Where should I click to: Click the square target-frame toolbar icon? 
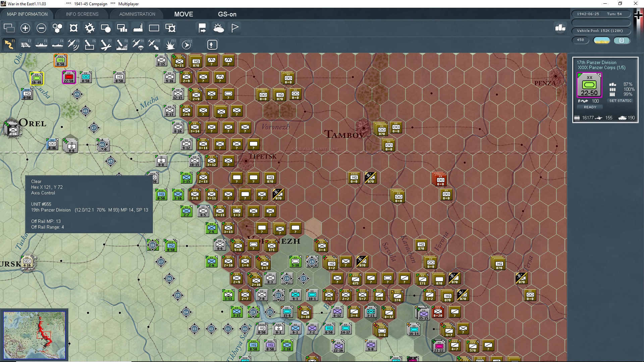point(73,28)
